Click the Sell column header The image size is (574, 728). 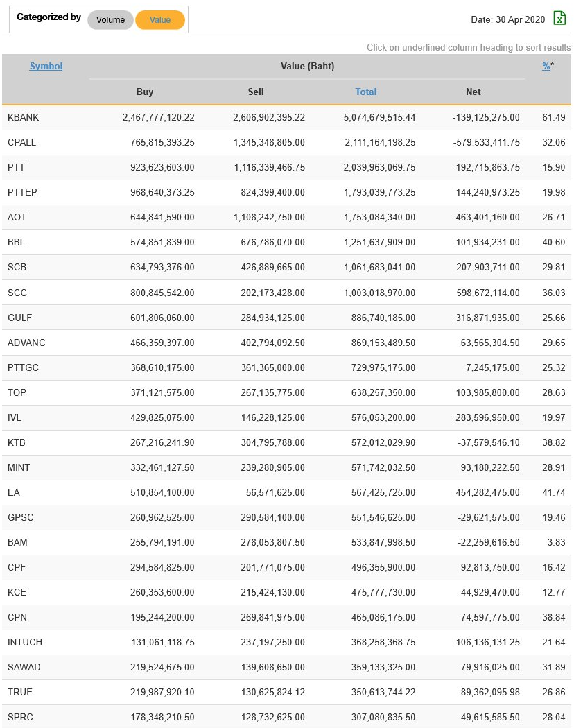[256, 92]
